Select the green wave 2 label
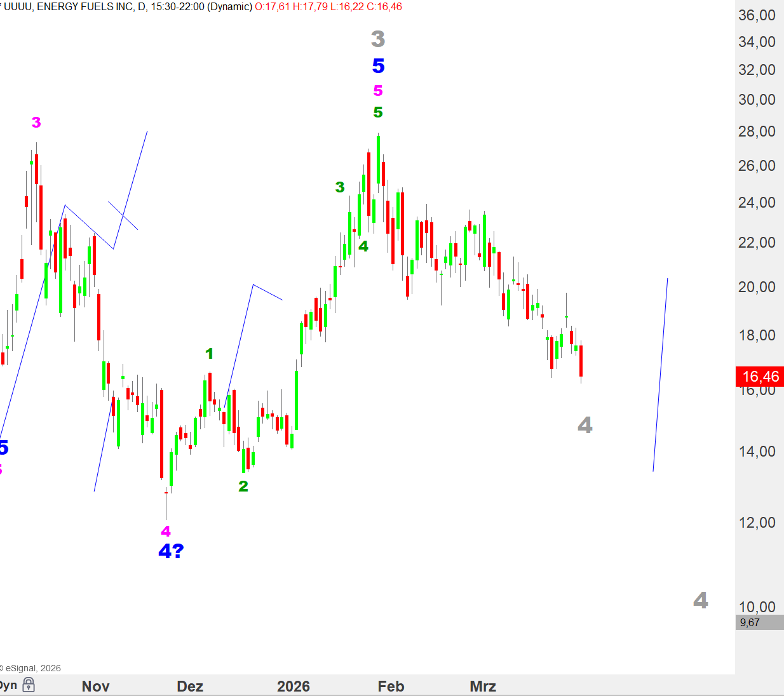This screenshot has width=784, height=696. coord(243,486)
